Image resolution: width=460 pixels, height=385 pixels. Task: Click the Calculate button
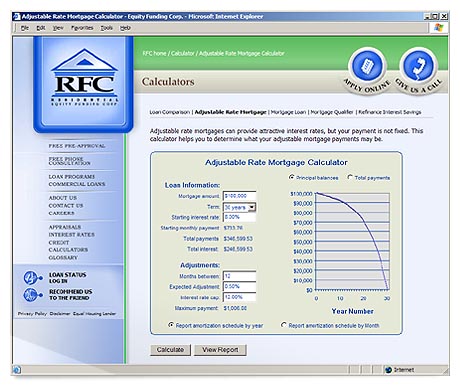point(170,350)
